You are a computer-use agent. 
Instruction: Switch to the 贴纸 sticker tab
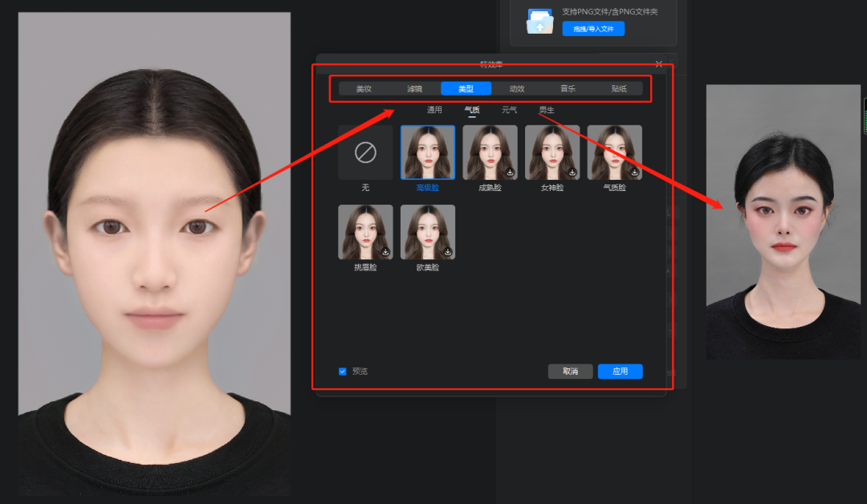tap(618, 89)
